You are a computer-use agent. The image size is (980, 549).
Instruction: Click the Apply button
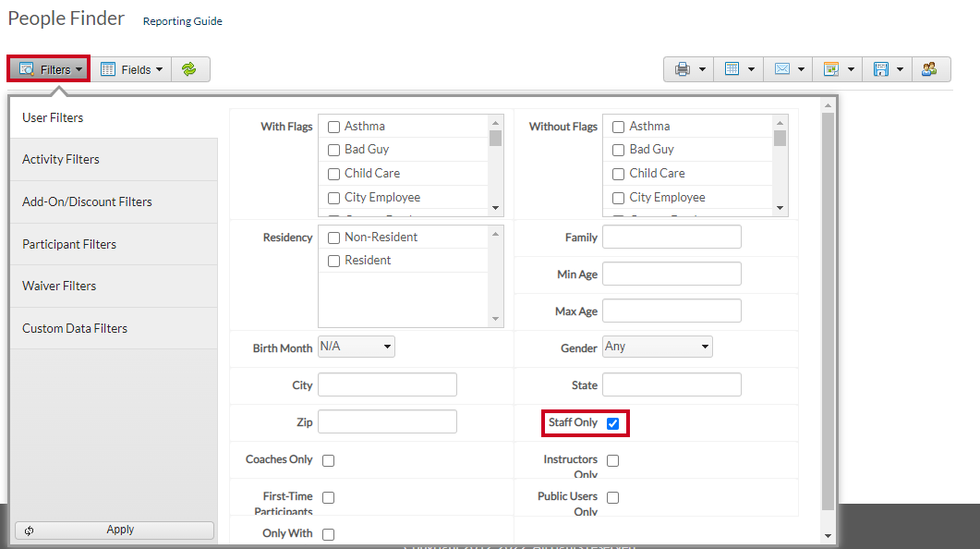tap(115, 530)
